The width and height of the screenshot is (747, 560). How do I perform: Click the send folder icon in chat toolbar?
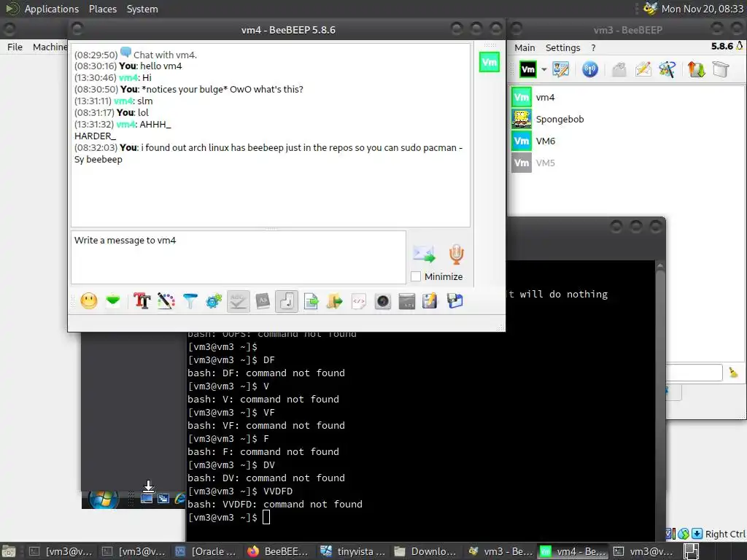click(334, 301)
